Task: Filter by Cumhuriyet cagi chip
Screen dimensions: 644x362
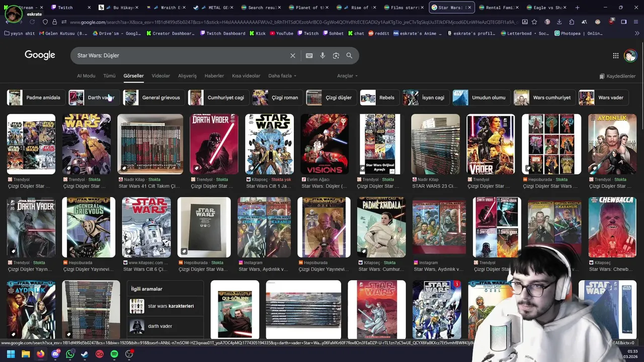Action: (218, 98)
